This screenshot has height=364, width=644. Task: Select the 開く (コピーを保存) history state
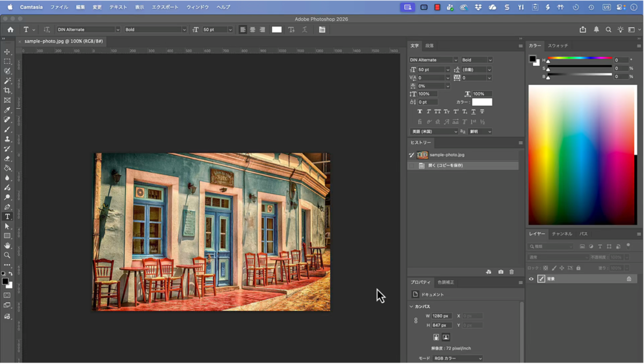point(445,165)
